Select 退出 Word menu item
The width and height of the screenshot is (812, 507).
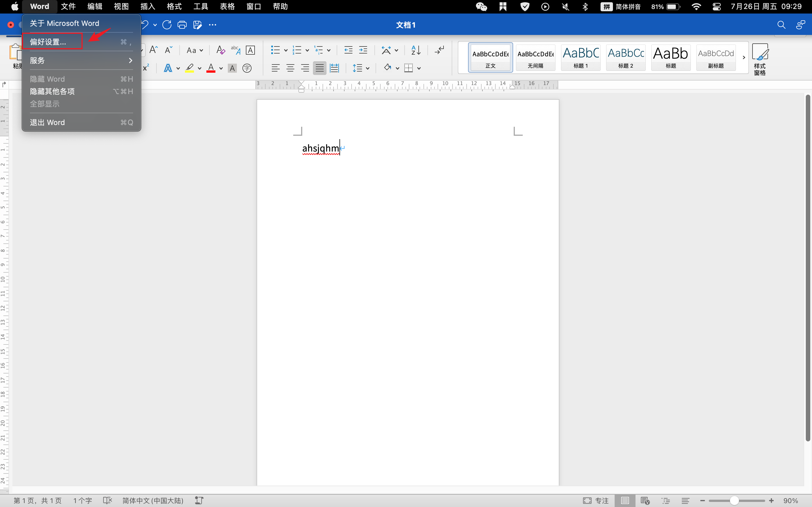click(x=81, y=122)
